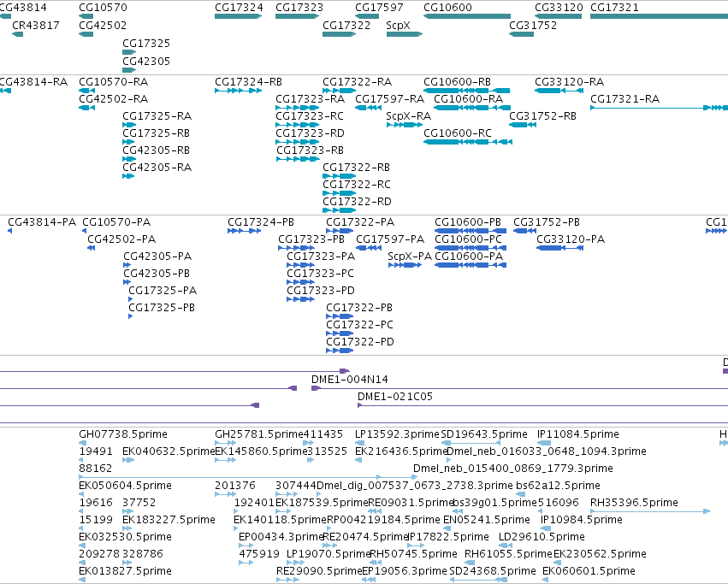
Task: Select the CG10600 gene label
Action: [x=447, y=8]
